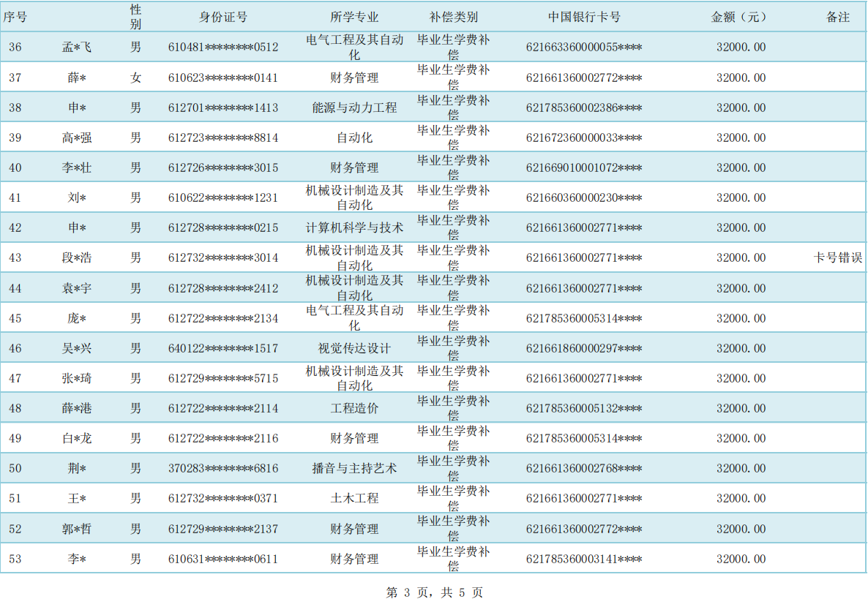This screenshot has width=868, height=599.
Task: Click ID number 612723********8814
Action: point(223,137)
